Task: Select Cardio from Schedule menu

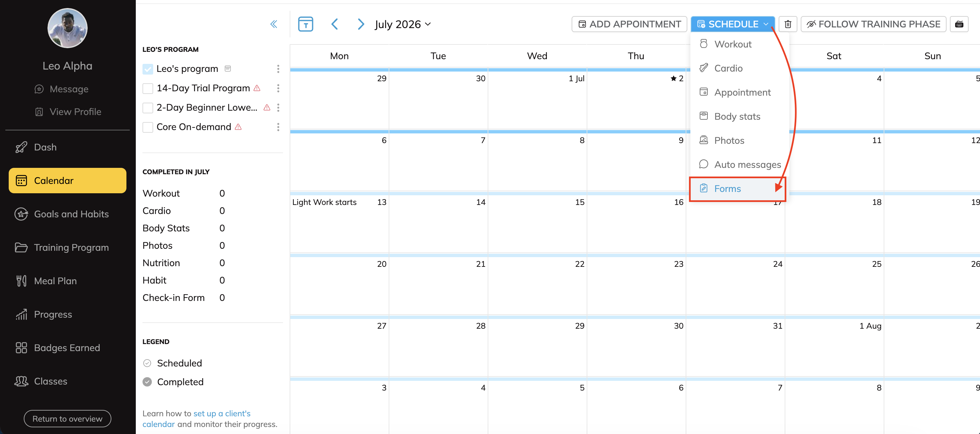Action: [739, 68]
